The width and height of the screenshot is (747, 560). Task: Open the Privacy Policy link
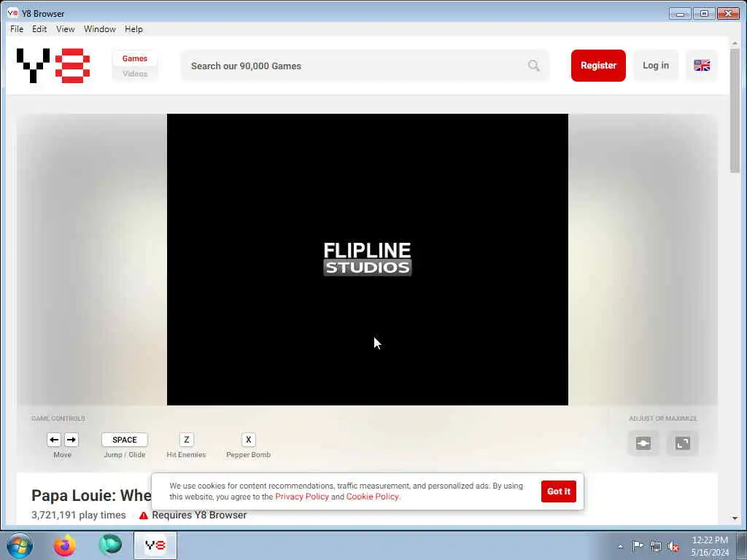pyautogui.click(x=302, y=497)
